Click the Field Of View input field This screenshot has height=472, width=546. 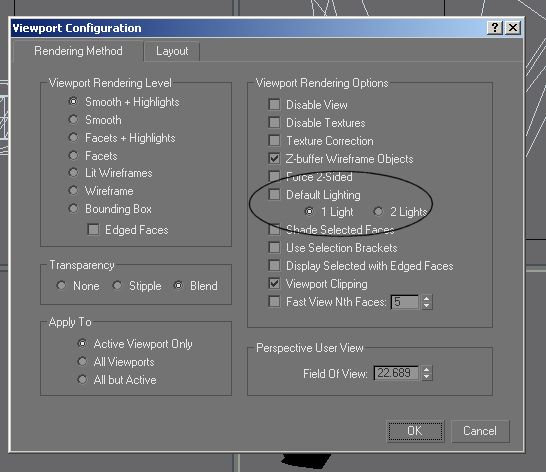pos(396,373)
